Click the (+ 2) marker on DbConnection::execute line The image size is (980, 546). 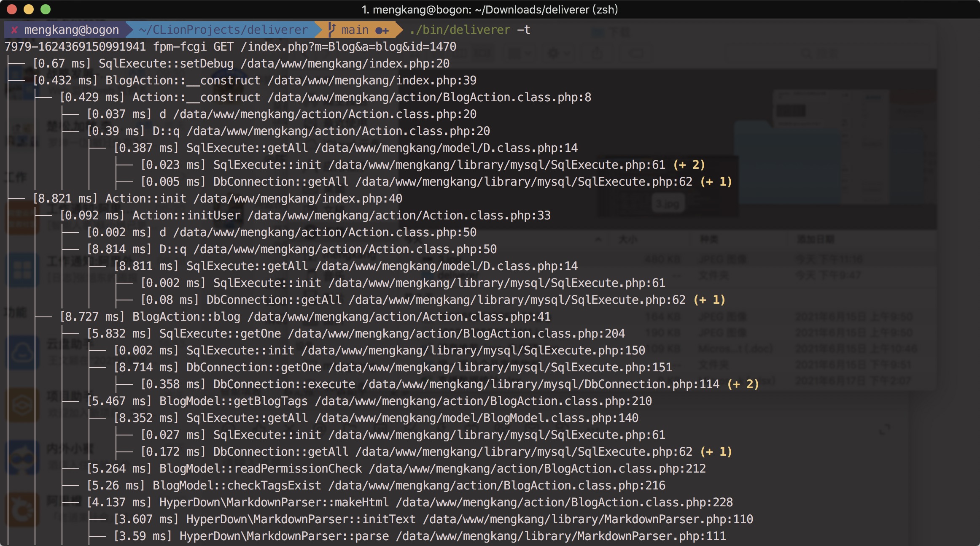[x=743, y=384]
